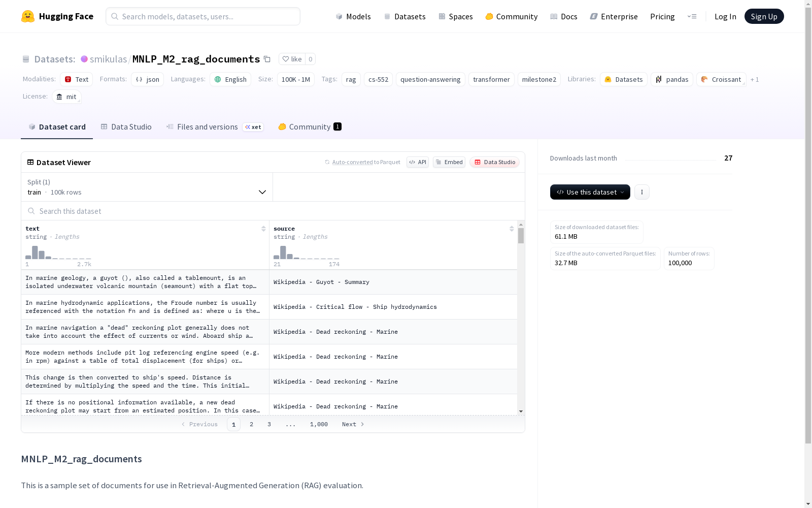
Task: Open Enterprise in the top navigation
Action: [614, 16]
